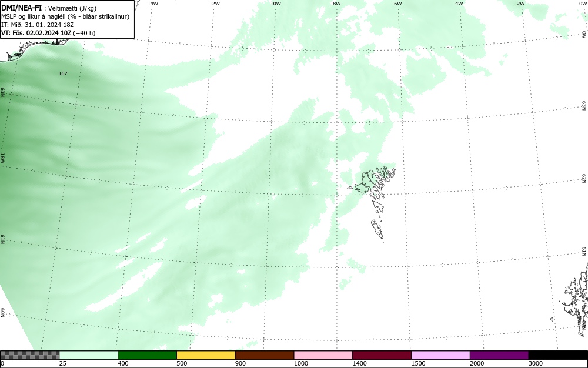Viewport: 588px width, 368px height.
Task: Click the legend value 900
Action: coord(240,363)
